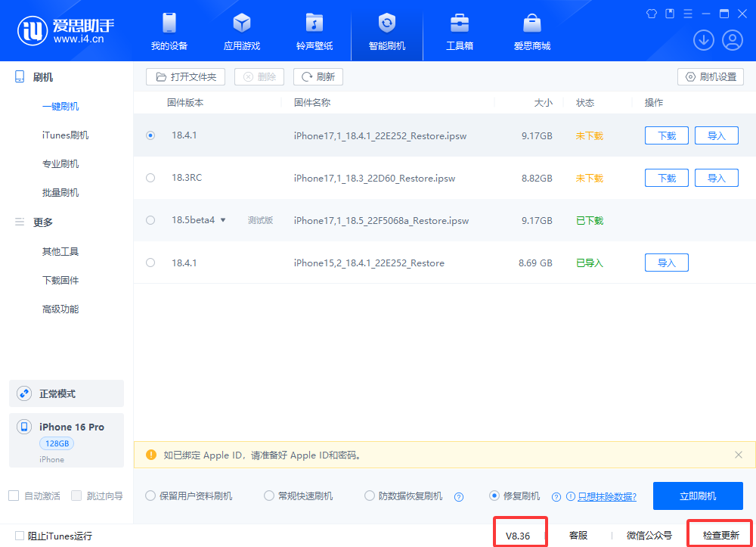
Task: Click the 只想抹除数据? link
Action: coord(606,497)
